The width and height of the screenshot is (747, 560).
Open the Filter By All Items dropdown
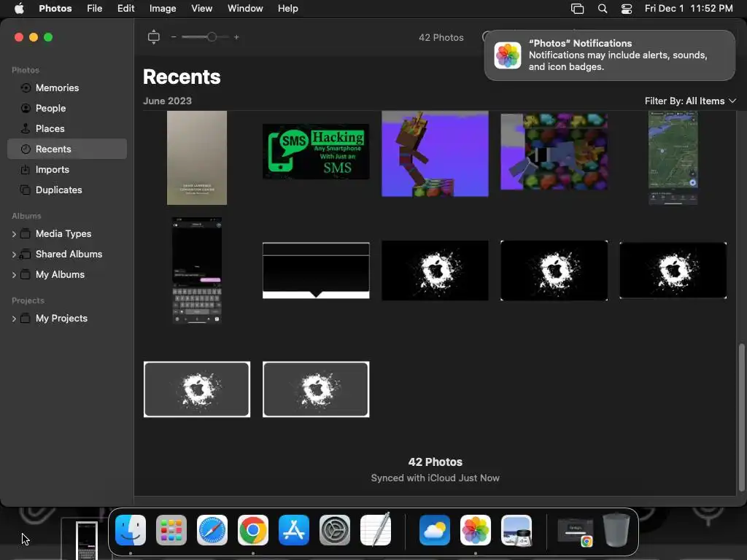pyautogui.click(x=690, y=101)
